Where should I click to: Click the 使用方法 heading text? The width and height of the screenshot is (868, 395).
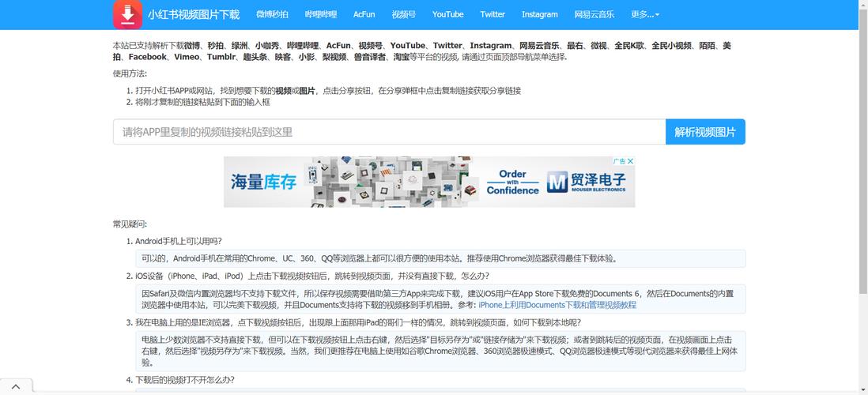[130, 73]
